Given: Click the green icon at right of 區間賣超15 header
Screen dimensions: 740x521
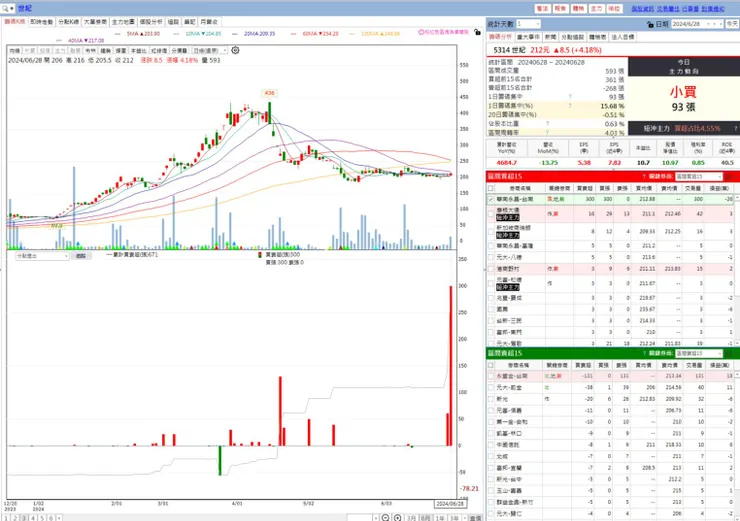Looking at the screenshot, I should [x=728, y=353].
